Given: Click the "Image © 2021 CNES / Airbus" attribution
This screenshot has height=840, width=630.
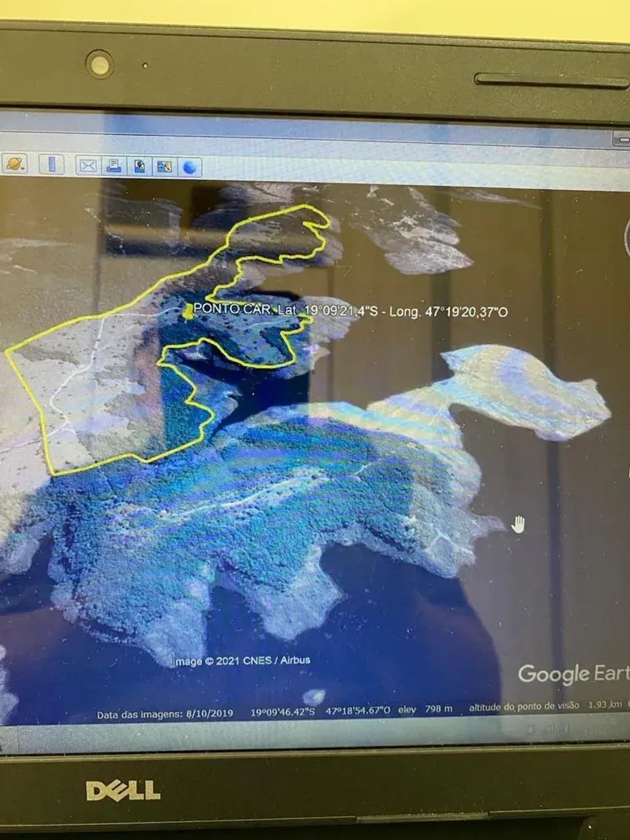Looking at the screenshot, I should click(242, 661).
